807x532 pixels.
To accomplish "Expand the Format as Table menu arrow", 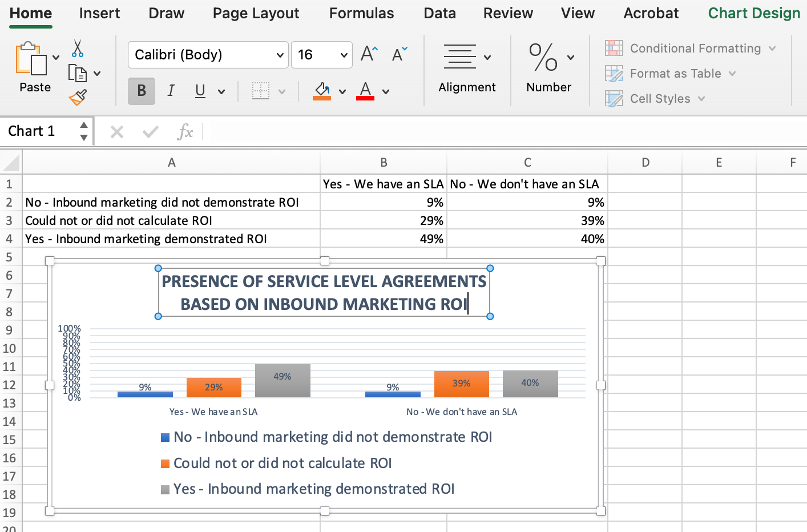I will (x=732, y=74).
